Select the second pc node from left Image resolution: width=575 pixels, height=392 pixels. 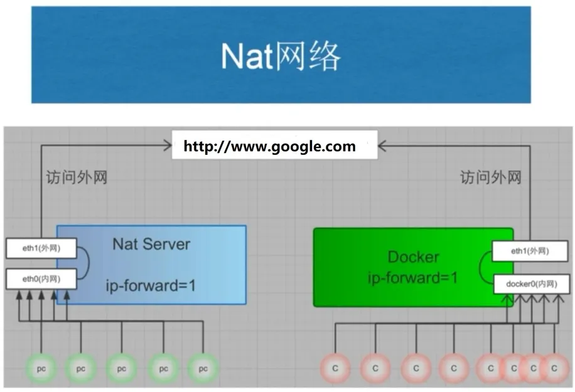tap(81, 369)
